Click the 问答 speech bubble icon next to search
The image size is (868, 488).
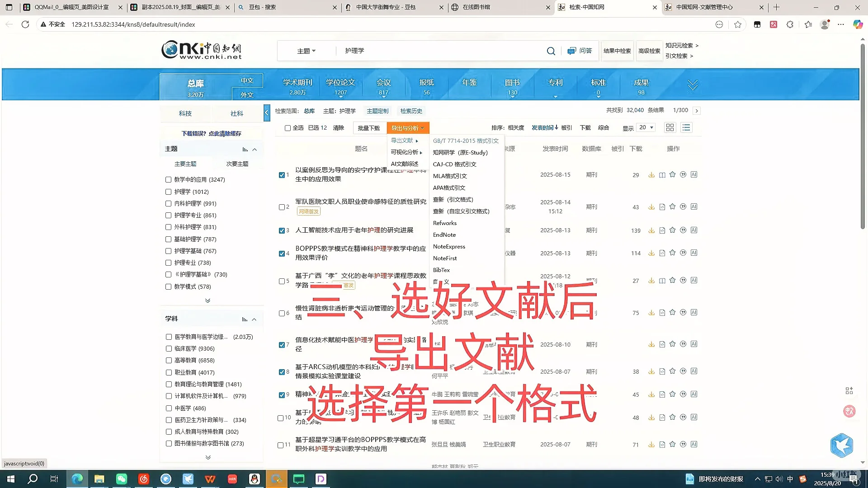tap(571, 51)
